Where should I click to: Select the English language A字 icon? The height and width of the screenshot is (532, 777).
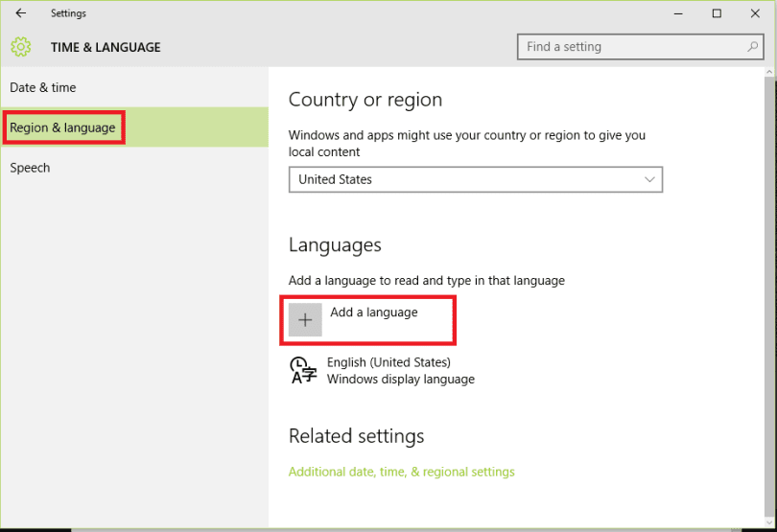[x=303, y=371]
